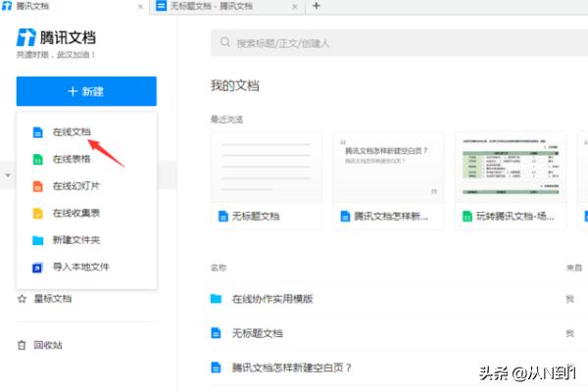Close the 腾讯文档 browser tab
The height and width of the screenshot is (392, 588).
click(140, 7)
